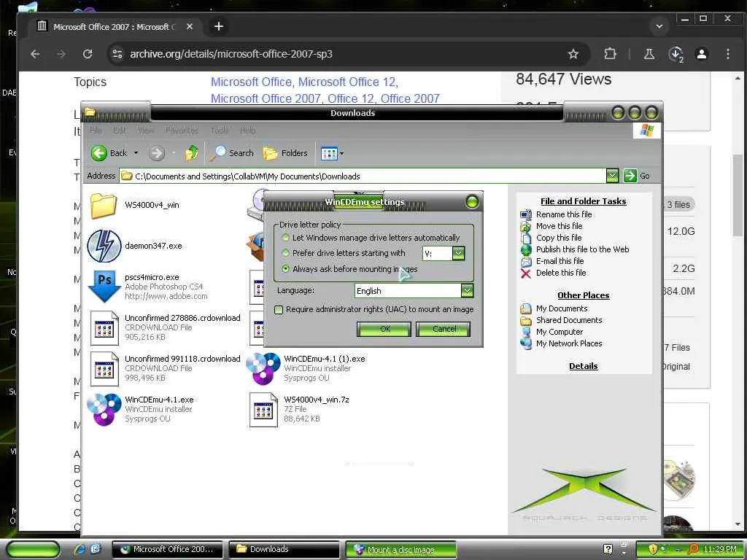Open Search in the Downloads window
The width and height of the screenshot is (747, 560).
tap(232, 153)
